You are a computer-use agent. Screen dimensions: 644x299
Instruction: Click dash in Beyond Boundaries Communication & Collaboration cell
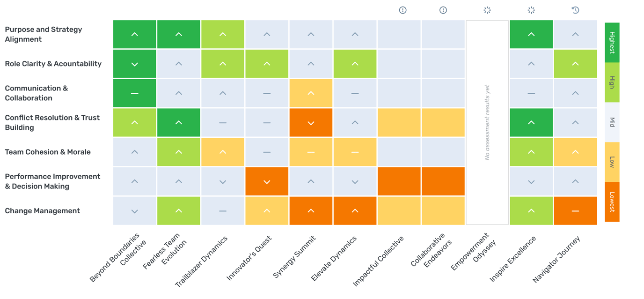[135, 93]
